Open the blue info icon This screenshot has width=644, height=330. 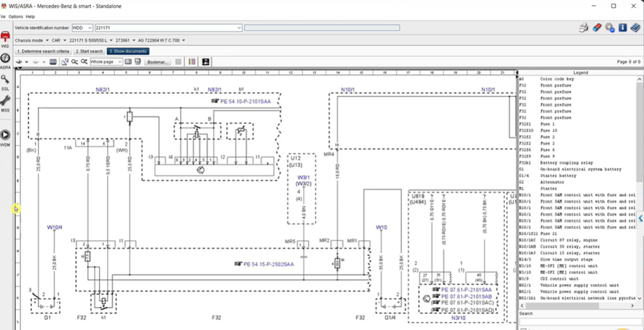[x=623, y=28]
